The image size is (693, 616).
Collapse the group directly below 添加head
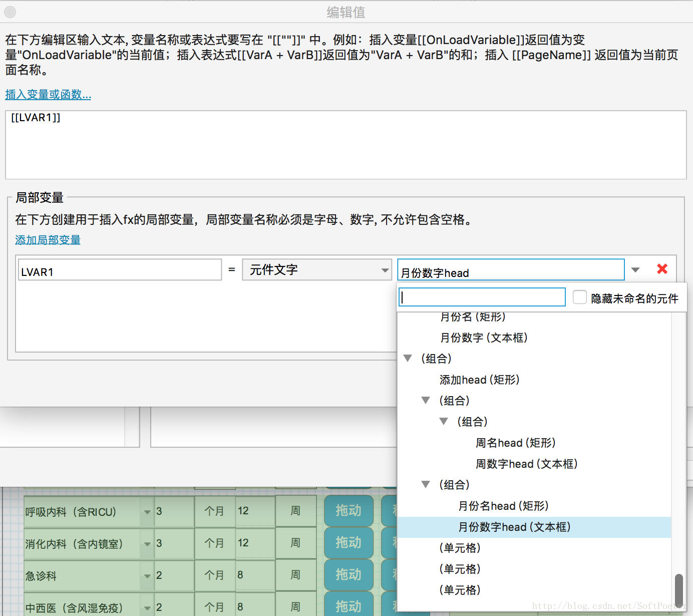(426, 400)
